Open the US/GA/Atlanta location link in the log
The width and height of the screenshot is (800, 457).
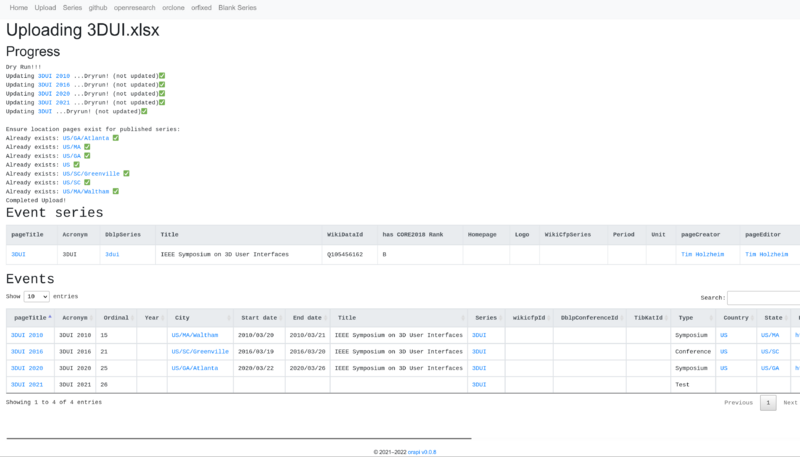coord(86,138)
